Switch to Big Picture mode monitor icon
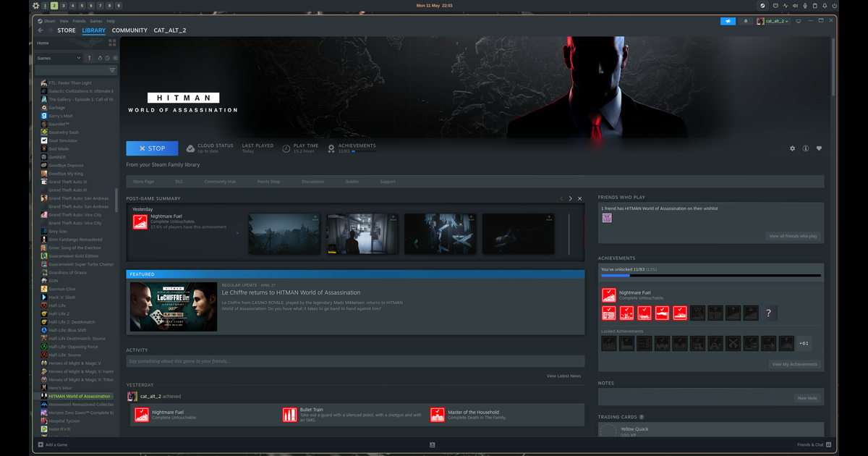 click(799, 21)
